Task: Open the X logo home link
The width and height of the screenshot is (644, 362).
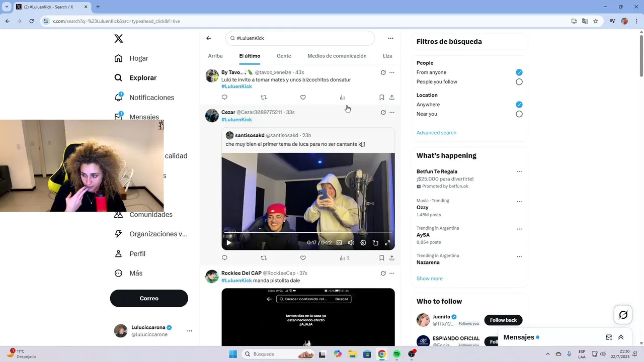Action: (118, 39)
